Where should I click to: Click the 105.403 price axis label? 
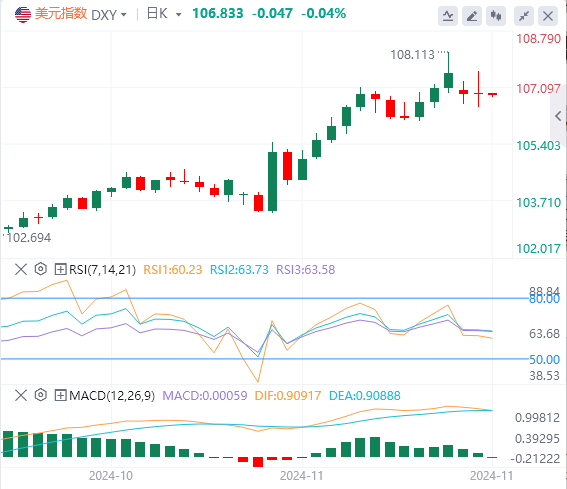[x=538, y=146]
